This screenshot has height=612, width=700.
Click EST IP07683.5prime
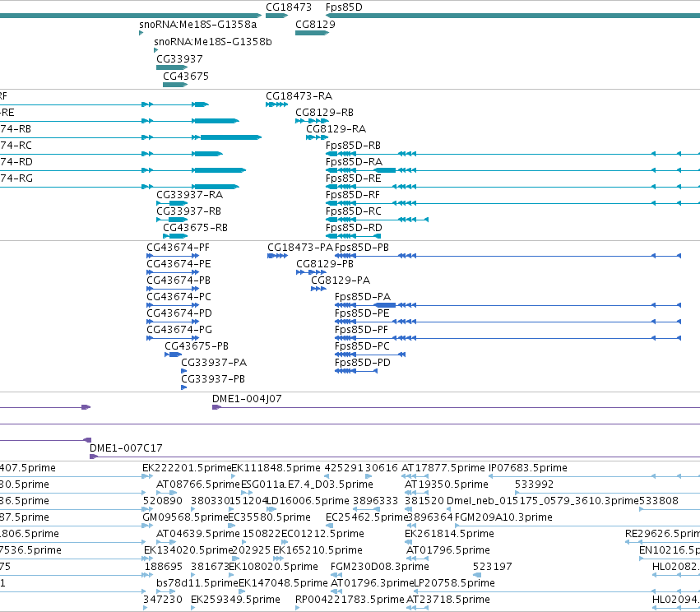pyautogui.click(x=528, y=468)
